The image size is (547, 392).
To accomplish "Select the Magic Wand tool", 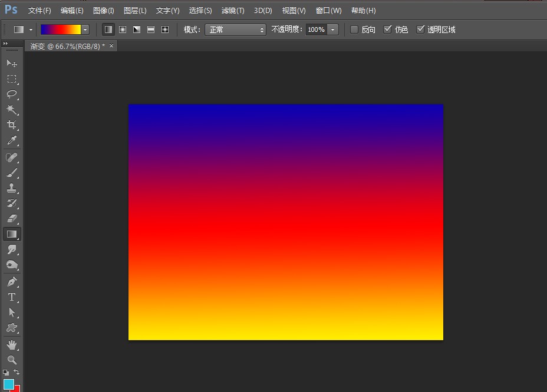I will tap(12, 109).
